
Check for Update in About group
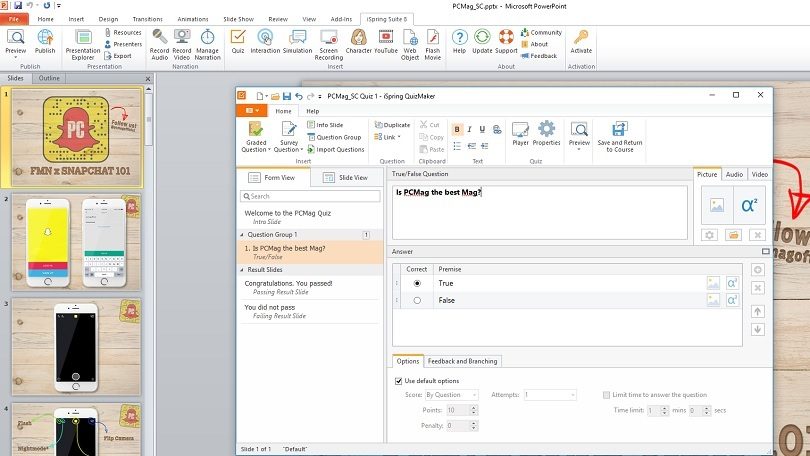point(482,41)
